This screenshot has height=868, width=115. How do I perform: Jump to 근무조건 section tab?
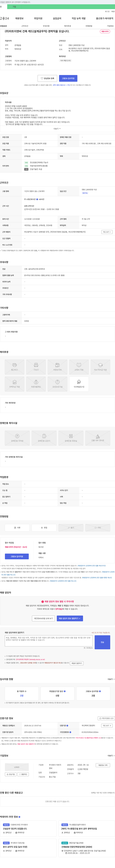point(25,26)
